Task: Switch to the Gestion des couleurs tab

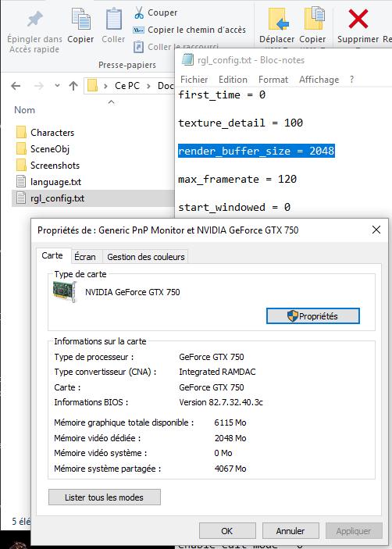Action: click(x=145, y=257)
